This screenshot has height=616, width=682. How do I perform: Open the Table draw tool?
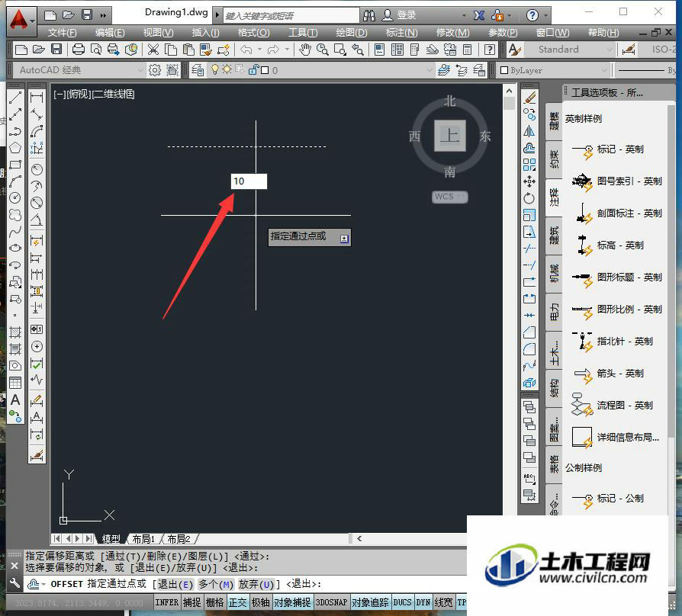(15, 383)
